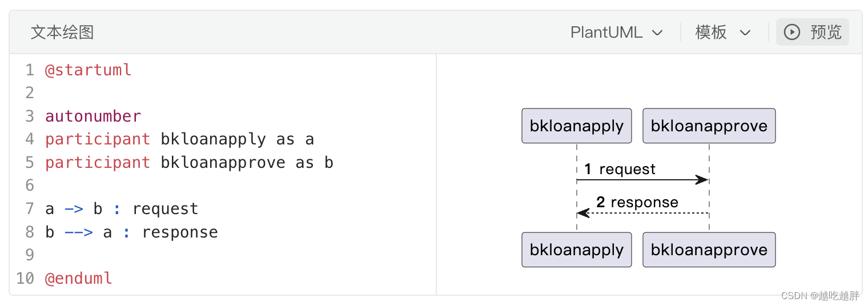The image size is (868, 306).
Task: Click the '1 request' arrow label
Action: [x=620, y=170]
